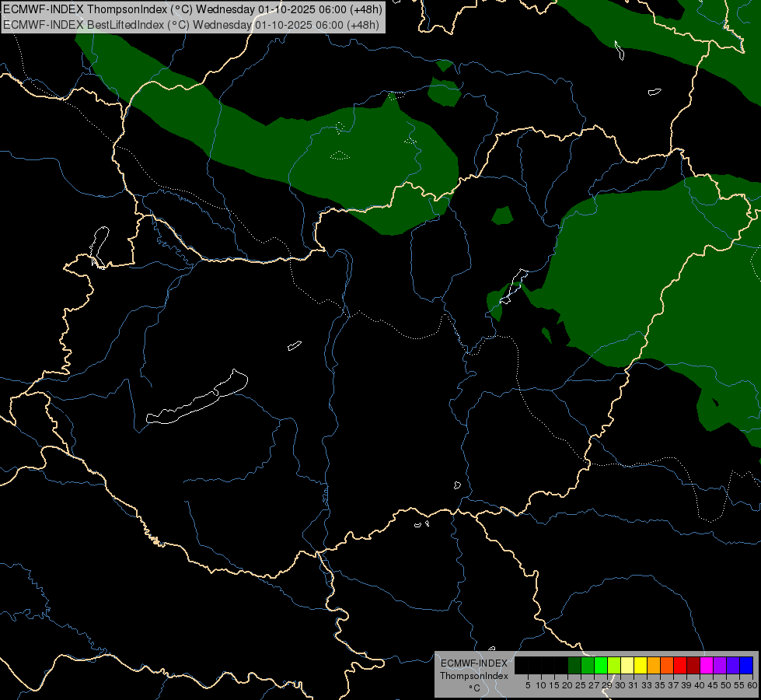Screen dimensions: 761x700
Task: Click the legend scale value "27"
Action: pos(594,685)
